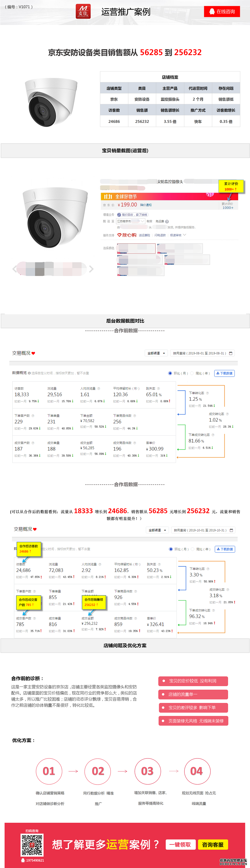Click help icon beside 成交客户数 showing 187
250x868 pixels.
[x=33, y=443]
